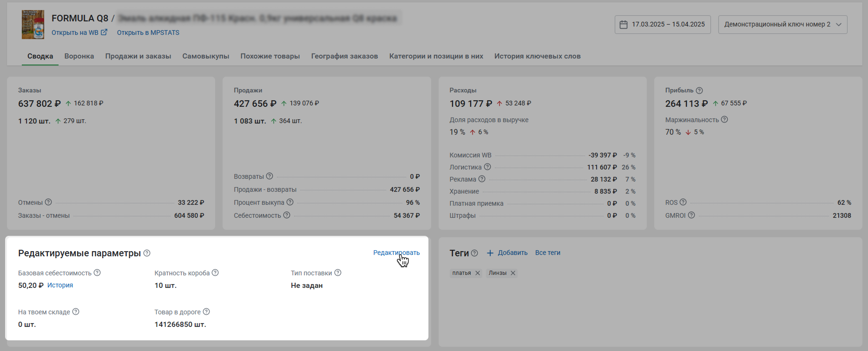Image resolution: width=868 pixels, height=351 pixels.
Task: Click the GMROI value 21308
Action: [x=842, y=215]
